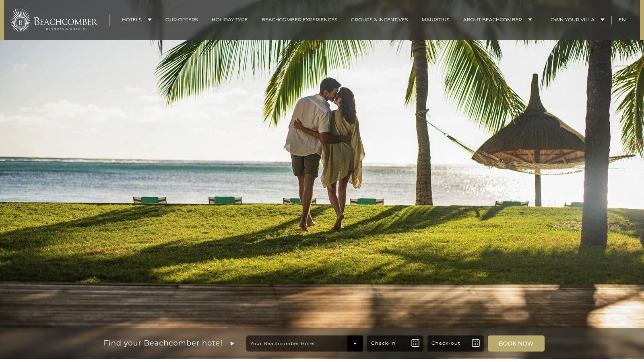The width and height of the screenshot is (644, 362).
Task: Click the HOTELS navigation item
Action: pyautogui.click(x=132, y=19)
